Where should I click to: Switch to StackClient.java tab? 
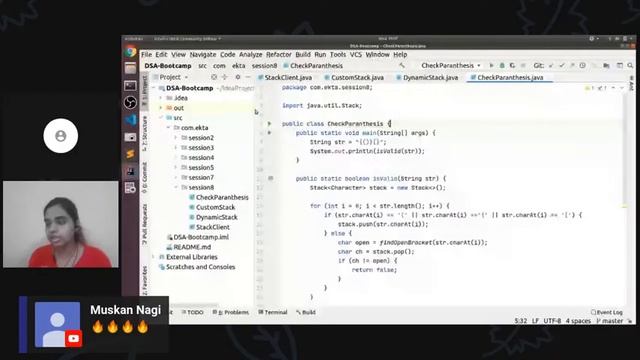(285, 77)
